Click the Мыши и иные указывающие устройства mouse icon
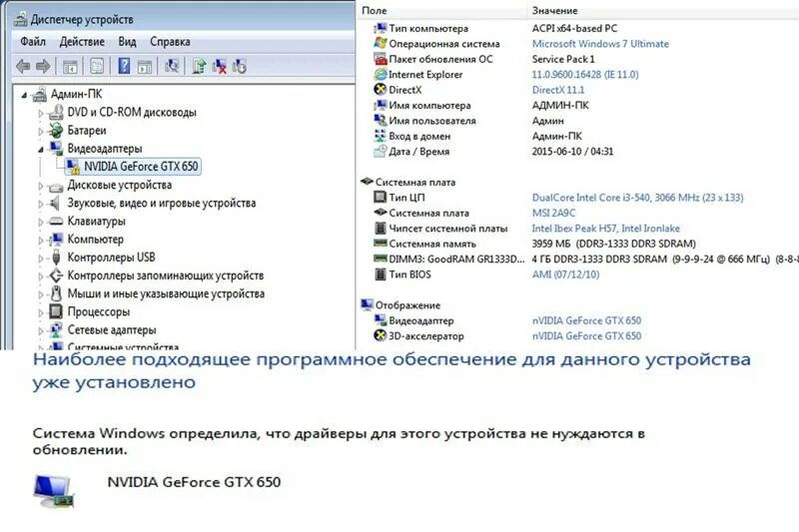Image resolution: width=799 pixels, height=532 pixels. (x=56, y=293)
